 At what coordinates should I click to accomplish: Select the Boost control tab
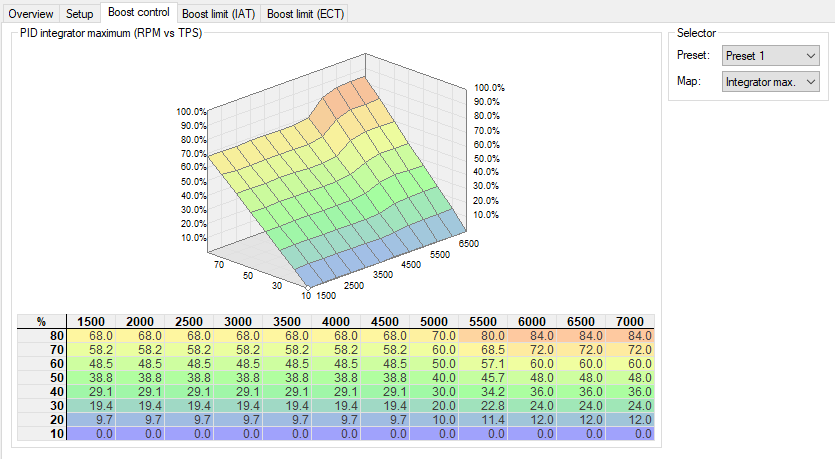tap(138, 12)
